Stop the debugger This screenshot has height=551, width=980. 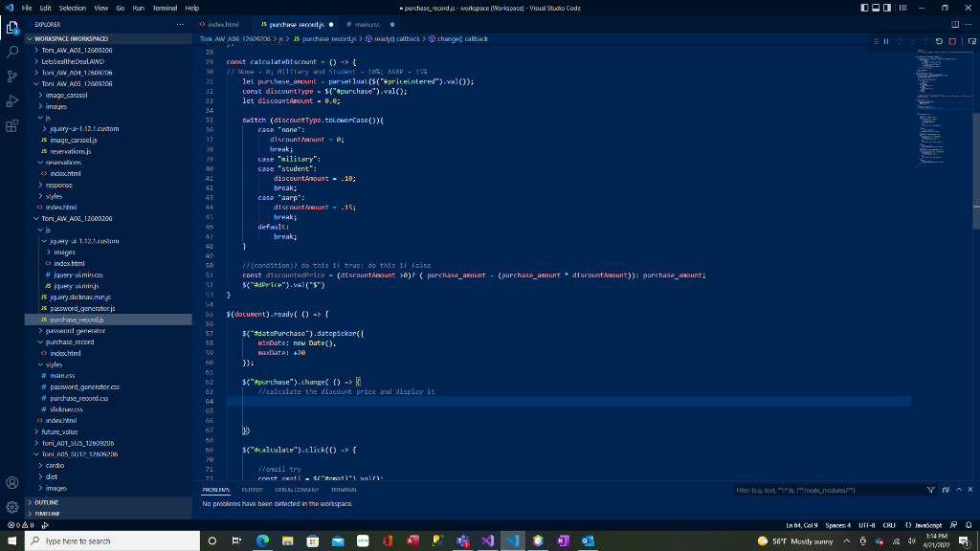(953, 41)
